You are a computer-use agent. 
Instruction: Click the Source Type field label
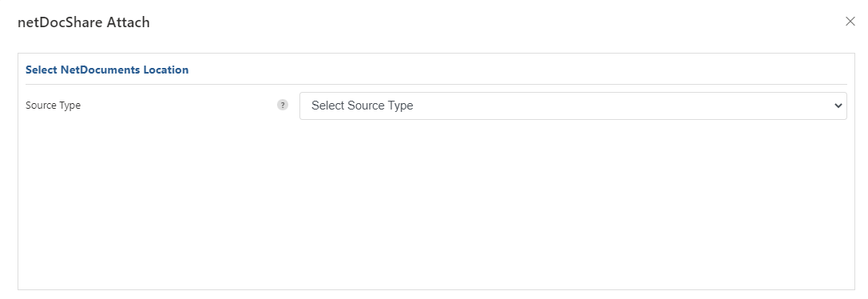[54, 106]
